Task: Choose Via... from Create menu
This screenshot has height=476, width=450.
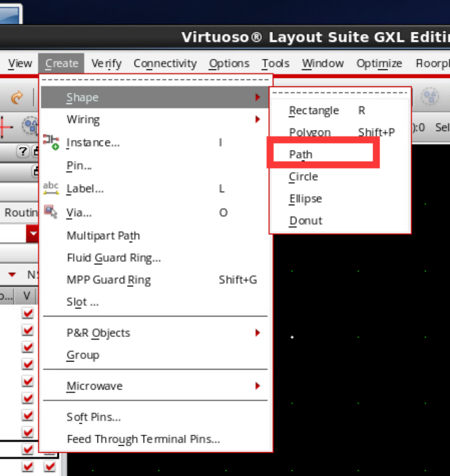Action: coord(155,212)
